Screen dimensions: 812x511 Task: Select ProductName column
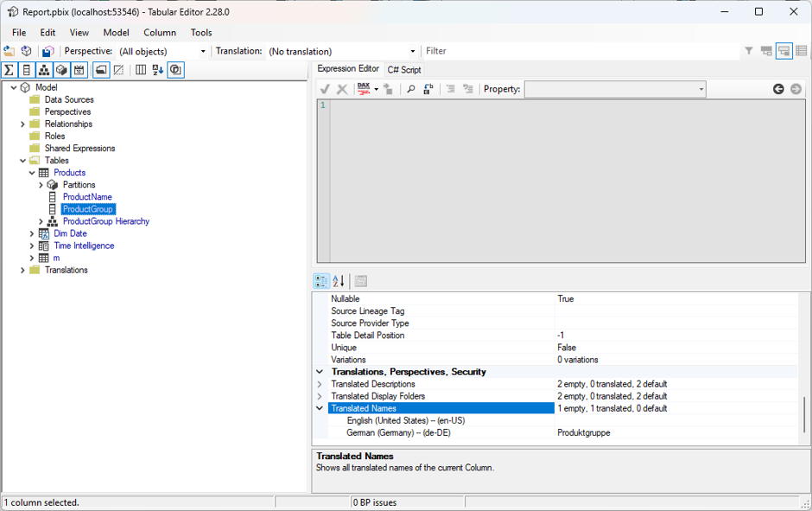(87, 197)
